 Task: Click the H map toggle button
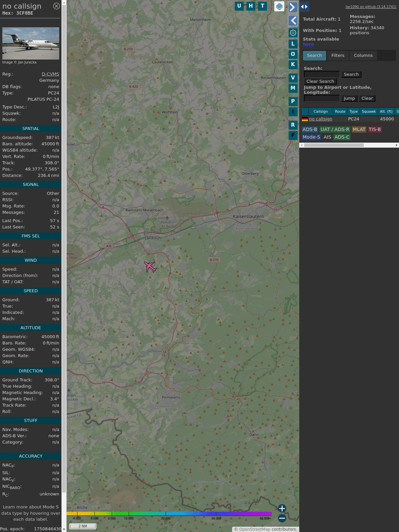[x=251, y=6]
